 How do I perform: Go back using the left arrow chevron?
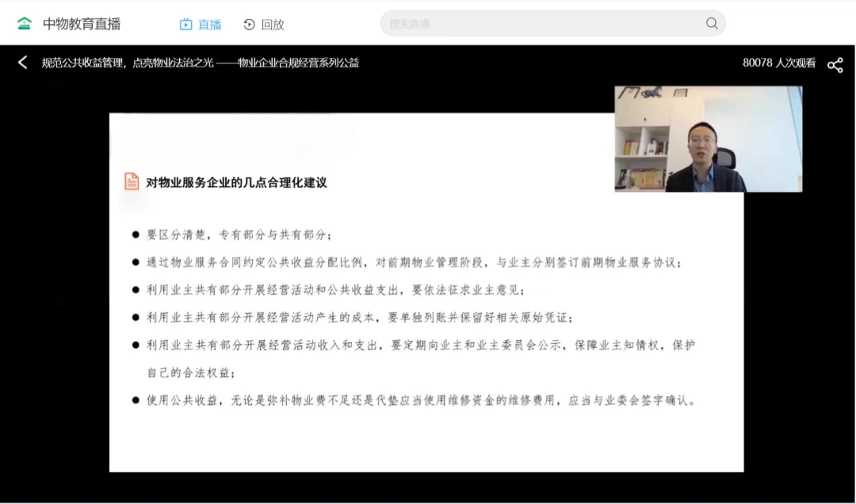[x=21, y=62]
